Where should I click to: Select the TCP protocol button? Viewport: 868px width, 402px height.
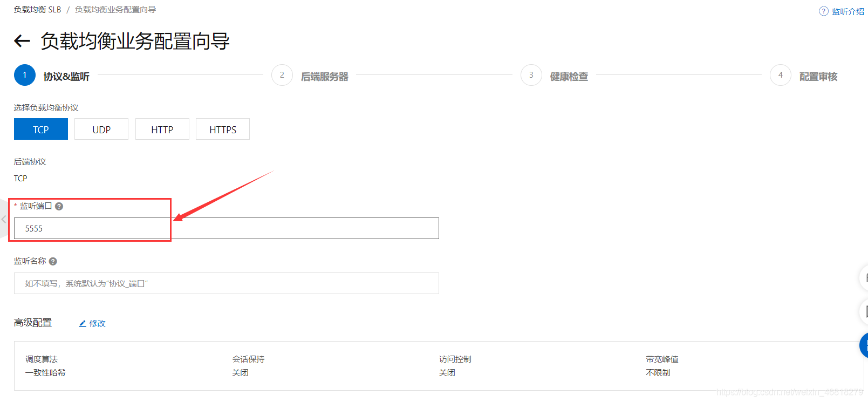[x=41, y=130]
